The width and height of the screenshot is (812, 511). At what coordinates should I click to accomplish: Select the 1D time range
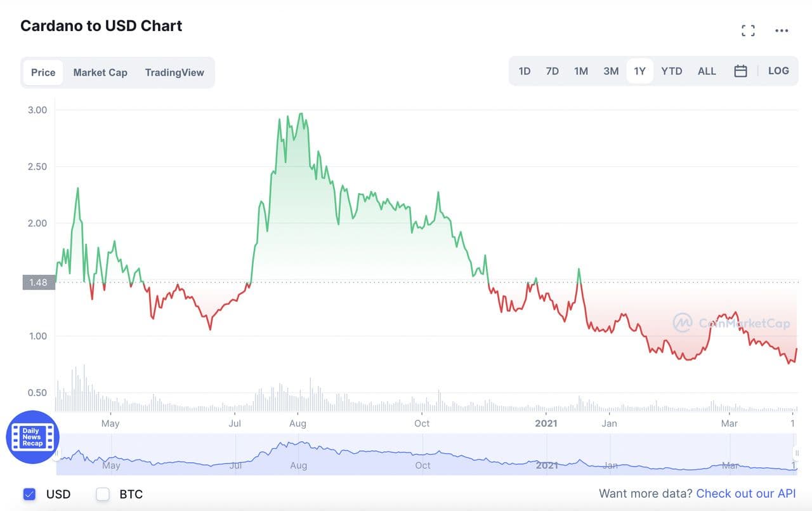click(525, 71)
